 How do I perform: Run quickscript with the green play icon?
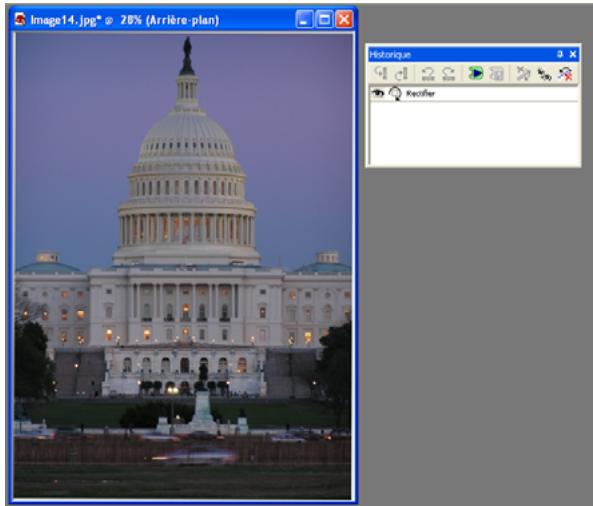click(x=476, y=73)
